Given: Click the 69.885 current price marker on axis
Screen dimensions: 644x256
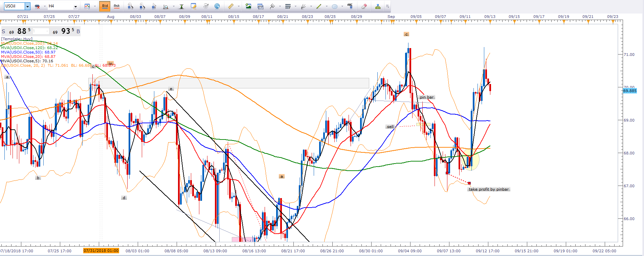Looking at the screenshot, I should 630,91.
